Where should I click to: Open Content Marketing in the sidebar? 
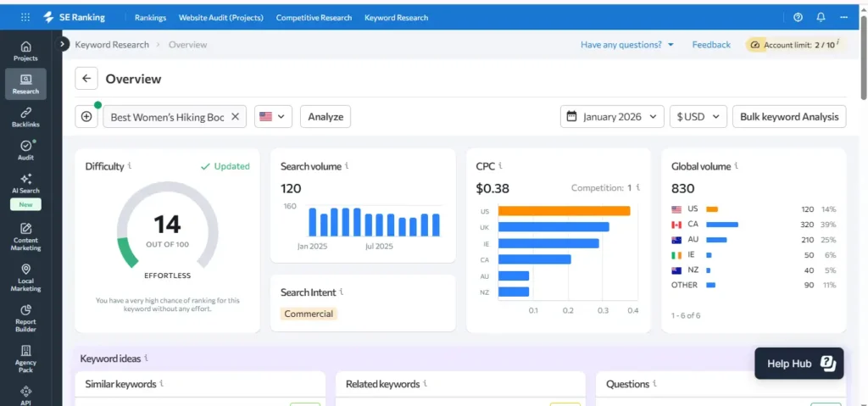coord(25,236)
